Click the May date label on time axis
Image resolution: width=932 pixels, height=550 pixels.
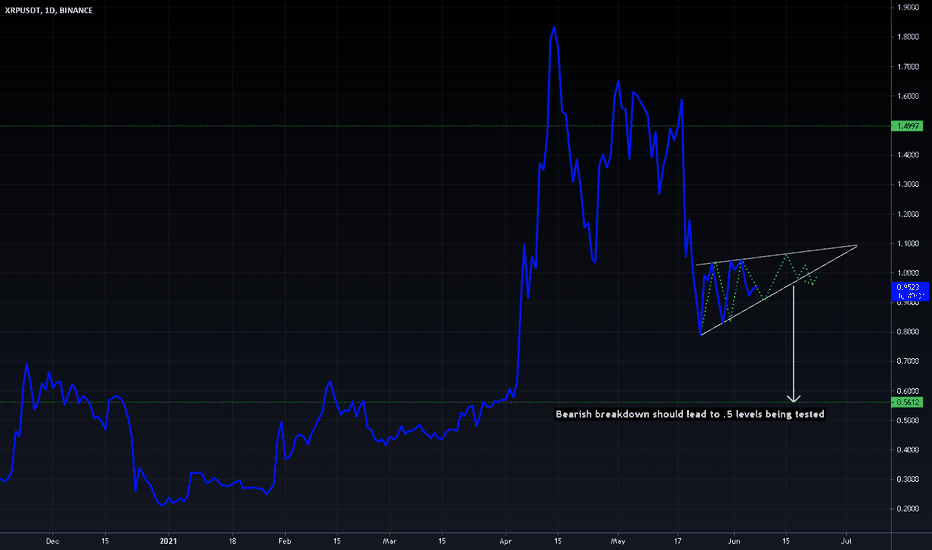[x=618, y=541]
